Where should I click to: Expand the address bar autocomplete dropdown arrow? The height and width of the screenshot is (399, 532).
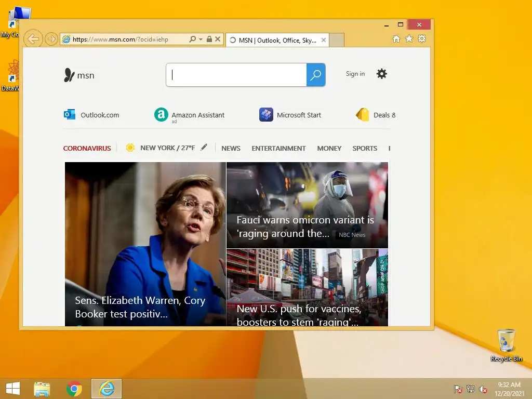coord(201,39)
